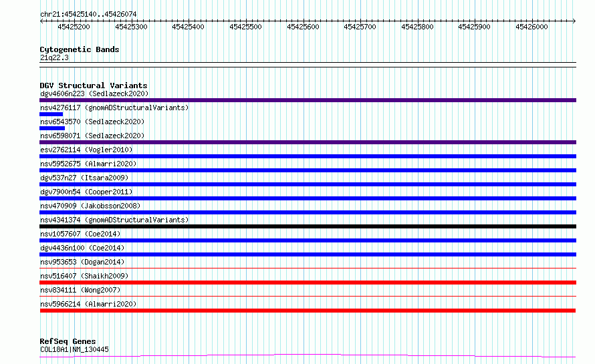Select the short blue bar under nsv4276117

pos(51,114)
